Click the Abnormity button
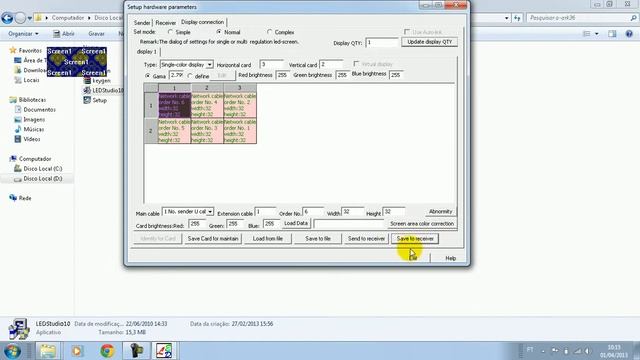The image size is (640, 360). 440,211
